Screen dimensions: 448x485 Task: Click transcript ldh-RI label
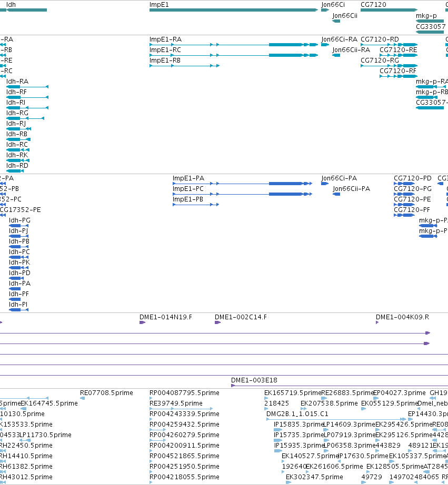point(16,103)
